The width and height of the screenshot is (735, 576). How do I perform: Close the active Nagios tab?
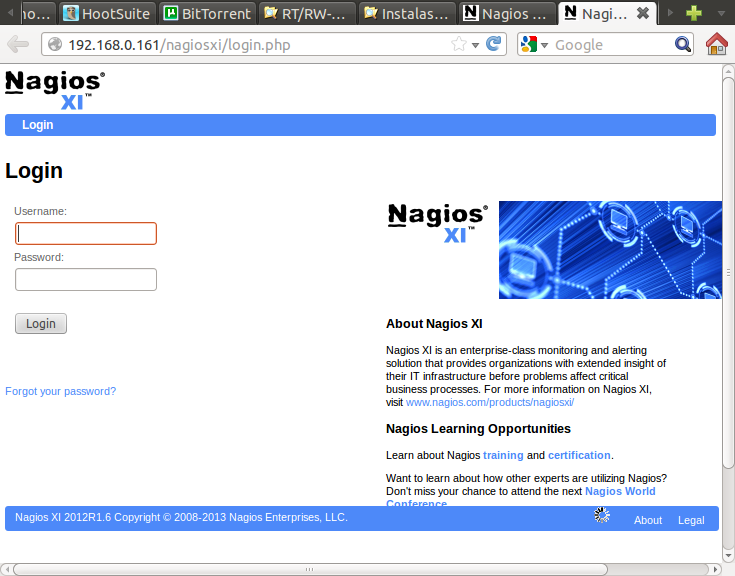click(643, 13)
